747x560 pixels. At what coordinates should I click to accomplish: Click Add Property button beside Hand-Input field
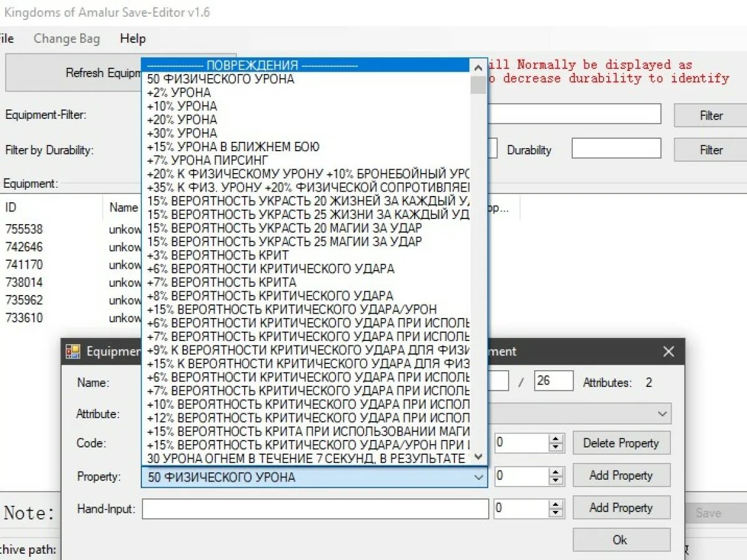(x=621, y=508)
